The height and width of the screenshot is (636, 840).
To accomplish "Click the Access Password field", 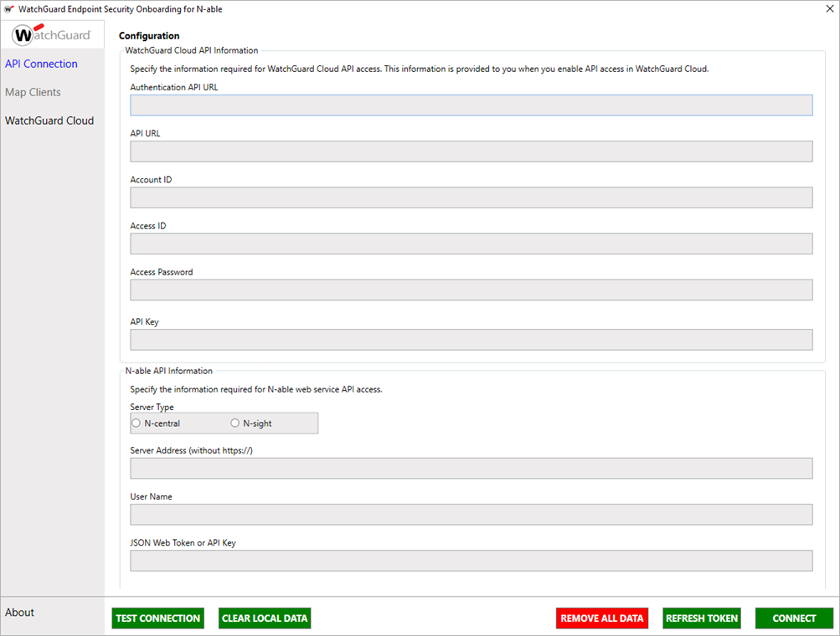I will coord(471,289).
